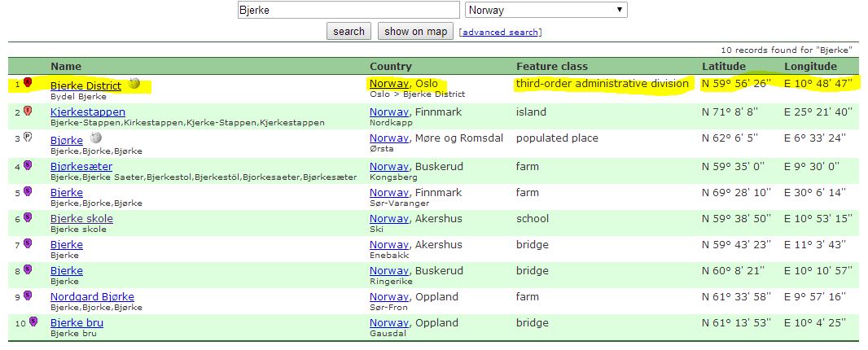The image size is (868, 350).
Task: Open the Wikipedia icon beside Bjerke District
Action: [134, 84]
